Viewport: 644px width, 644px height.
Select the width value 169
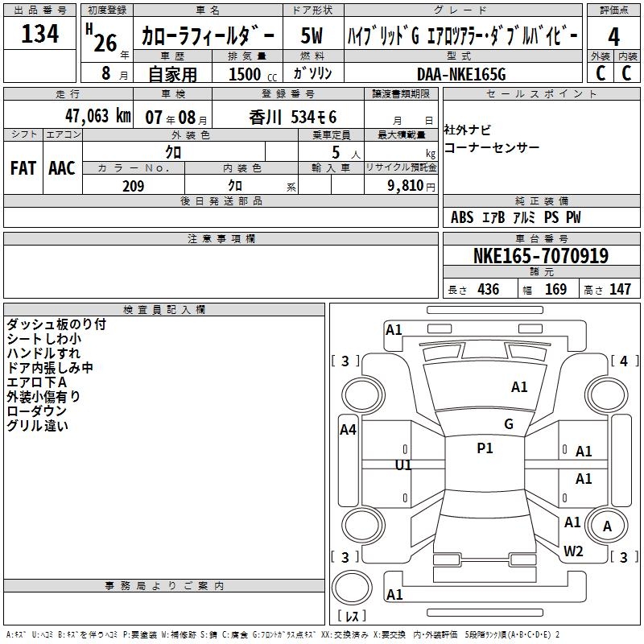555,289
